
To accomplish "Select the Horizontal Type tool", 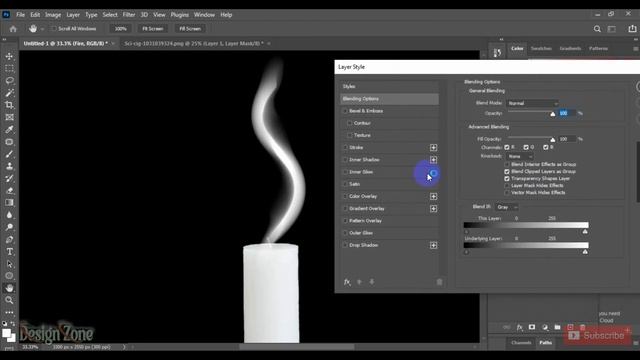I will tap(9, 251).
